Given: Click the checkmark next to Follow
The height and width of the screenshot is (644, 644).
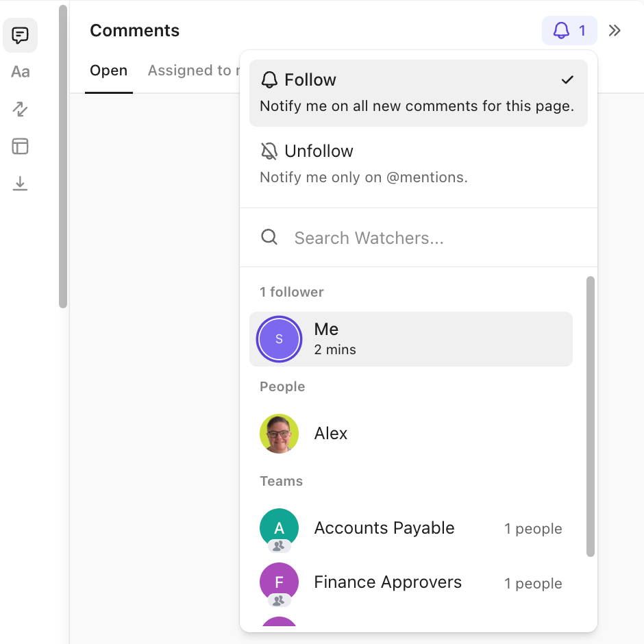Looking at the screenshot, I should point(567,79).
